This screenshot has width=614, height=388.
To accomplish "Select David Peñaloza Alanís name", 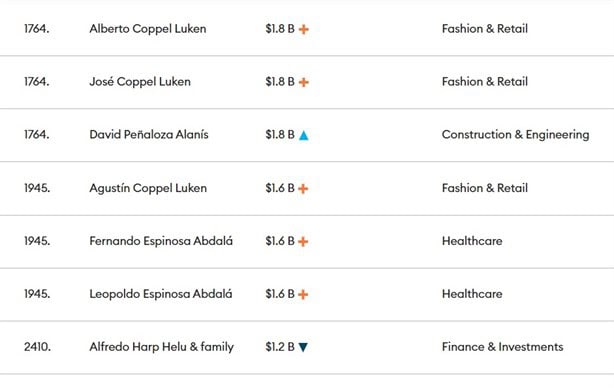I will tap(149, 135).
